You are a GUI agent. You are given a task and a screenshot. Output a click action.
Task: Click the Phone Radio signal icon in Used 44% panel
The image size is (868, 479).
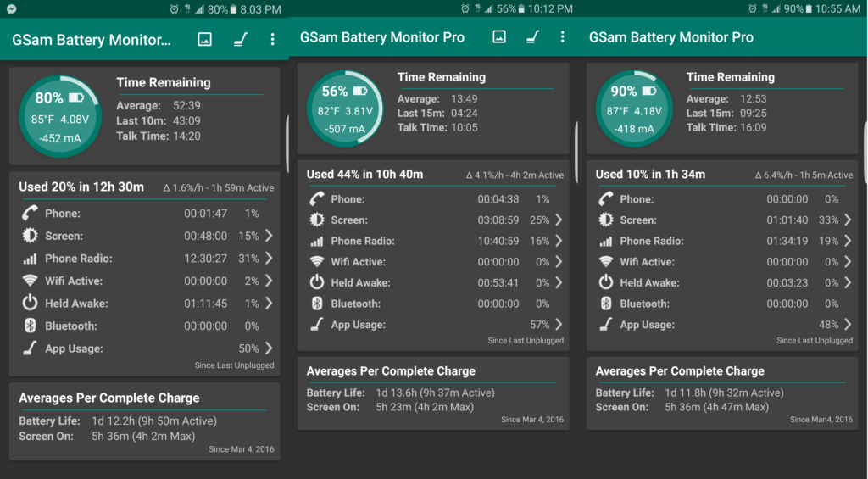tap(317, 242)
